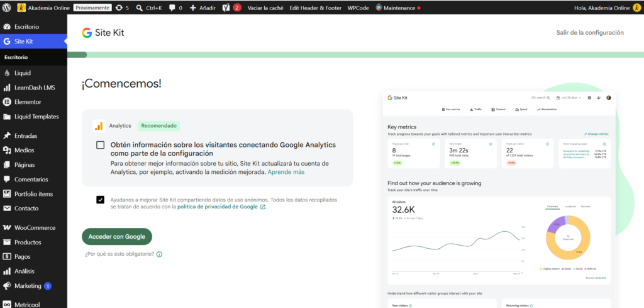Click the Páginas icon
Viewport: 644px width, 308px height.
[x=6, y=165]
